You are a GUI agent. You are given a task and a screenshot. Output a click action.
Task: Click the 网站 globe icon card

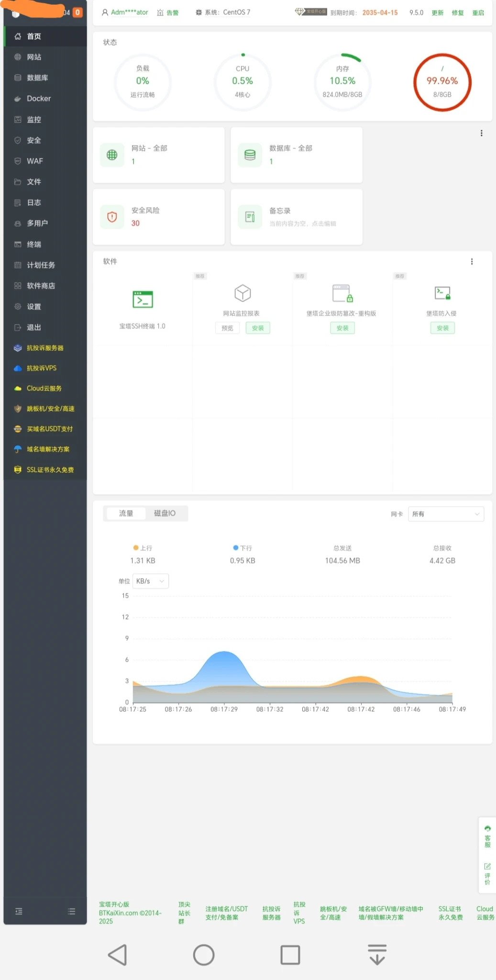[x=112, y=155]
